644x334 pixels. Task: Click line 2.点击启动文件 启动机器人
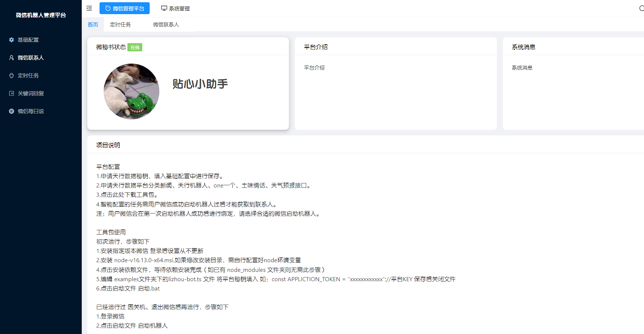click(132, 326)
